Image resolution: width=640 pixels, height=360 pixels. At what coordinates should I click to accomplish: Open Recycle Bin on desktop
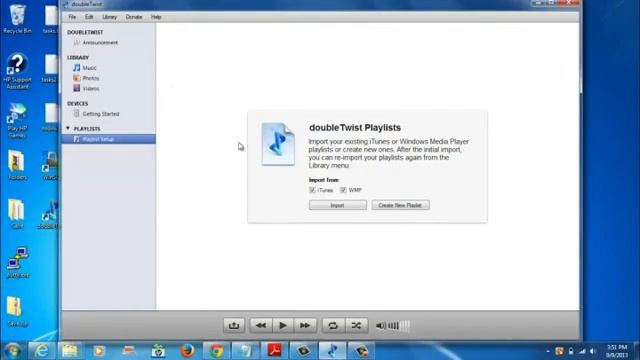click(x=17, y=19)
